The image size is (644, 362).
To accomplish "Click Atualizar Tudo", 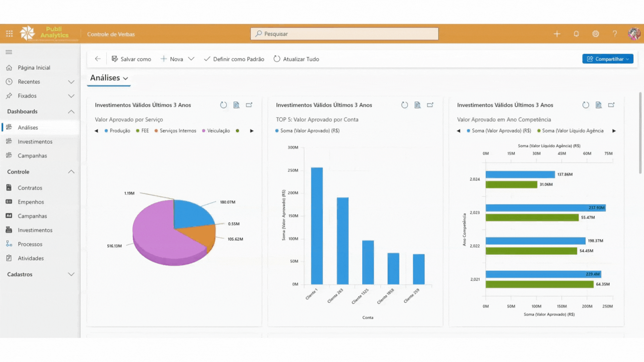I will [297, 59].
